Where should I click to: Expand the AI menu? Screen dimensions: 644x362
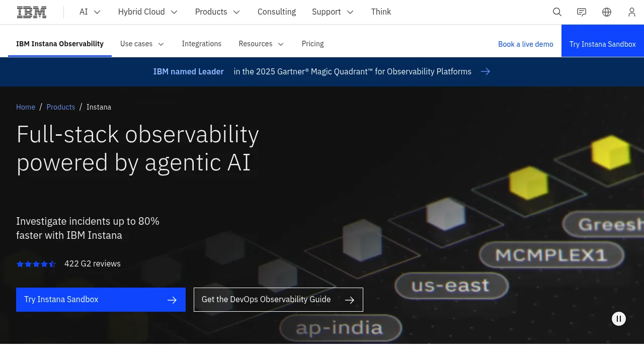90,12
